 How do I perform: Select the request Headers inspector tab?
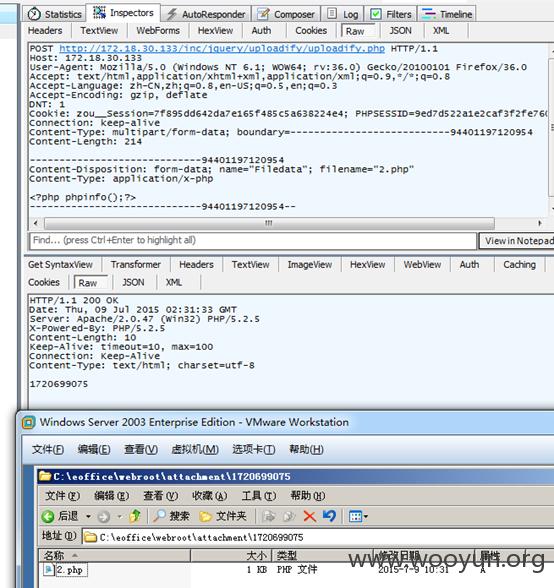(x=45, y=31)
